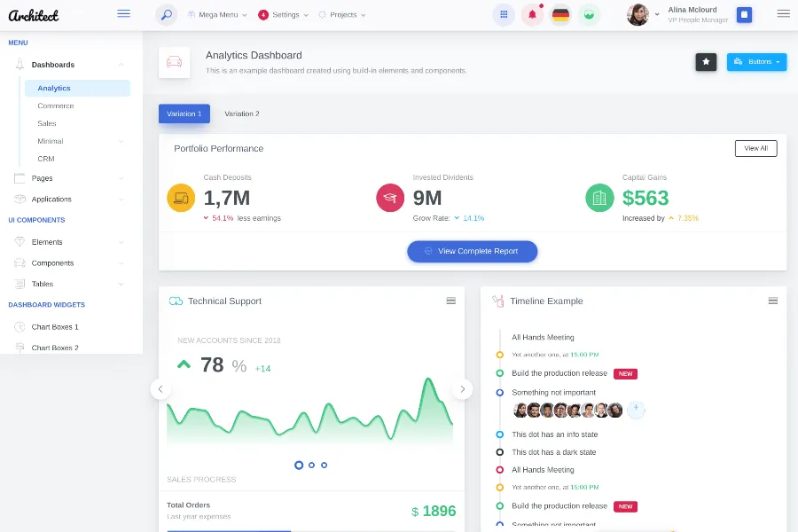The image size is (798, 532).
Task: Toggle the right drawer hamburger icon
Action: 783,13
